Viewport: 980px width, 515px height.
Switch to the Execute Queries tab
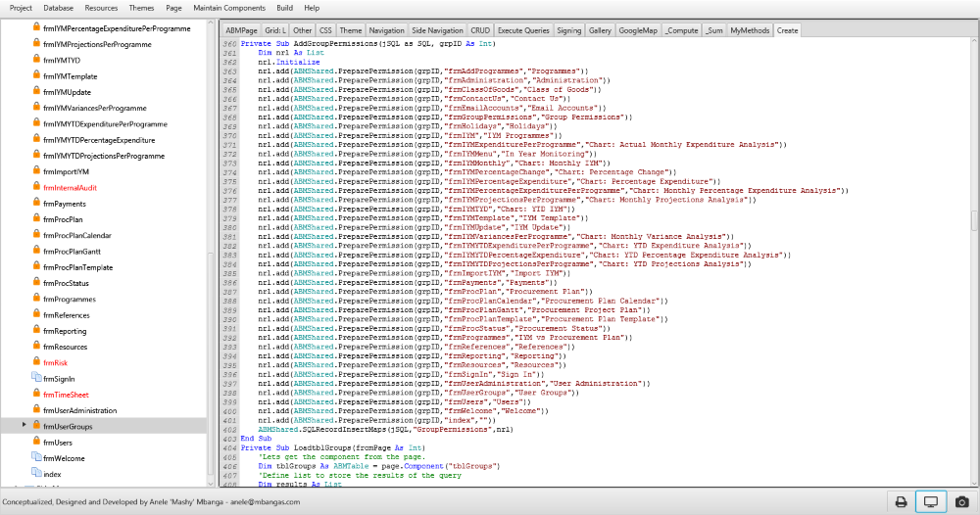pyautogui.click(x=523, y=30)
